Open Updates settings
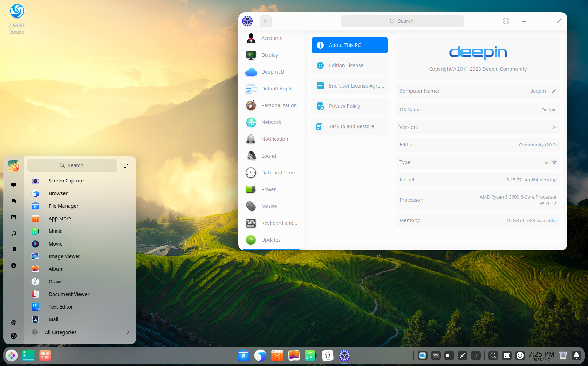 pos(271,240)
